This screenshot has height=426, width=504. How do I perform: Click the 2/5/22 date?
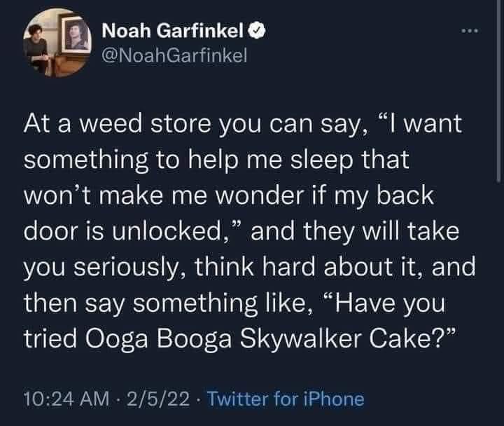pos(158,399)
